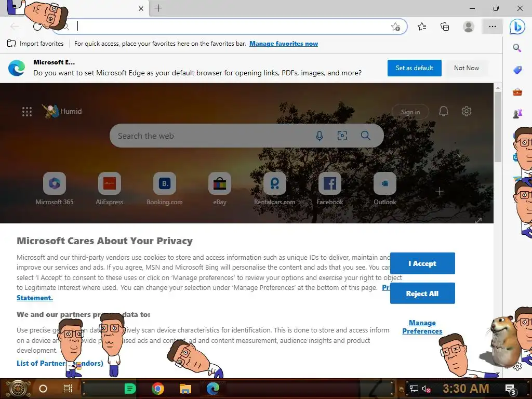Open the Booking.com quick link
Screen dimensions: 532x399
(165, 189)
